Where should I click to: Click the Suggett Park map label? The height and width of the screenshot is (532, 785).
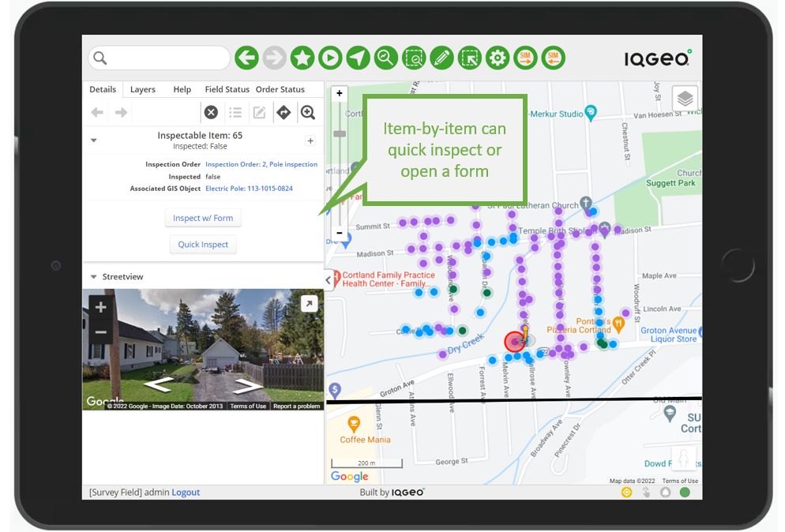(670, 183)
